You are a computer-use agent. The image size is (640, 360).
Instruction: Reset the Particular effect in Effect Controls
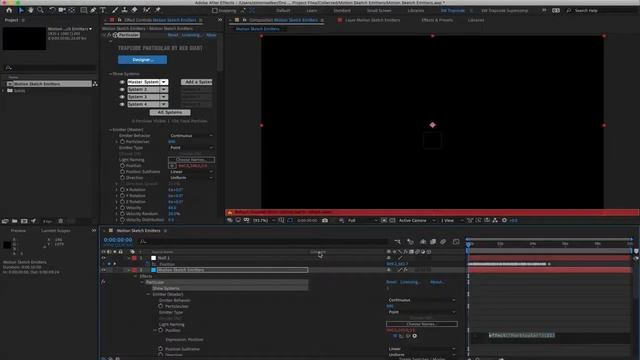tap(173, 35)
